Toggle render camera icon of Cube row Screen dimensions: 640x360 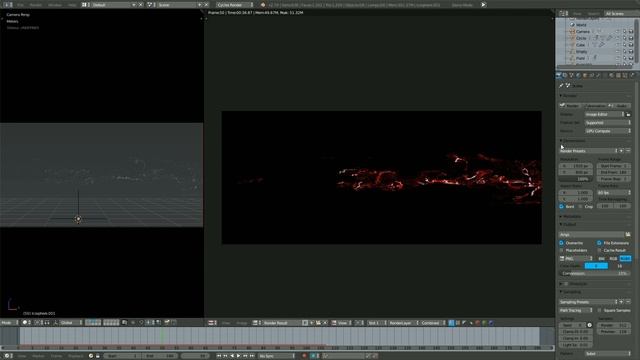[631, 45]
